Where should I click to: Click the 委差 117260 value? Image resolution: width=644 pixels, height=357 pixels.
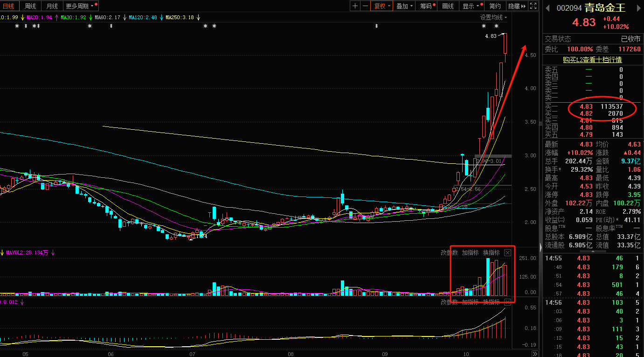[630, 49]
